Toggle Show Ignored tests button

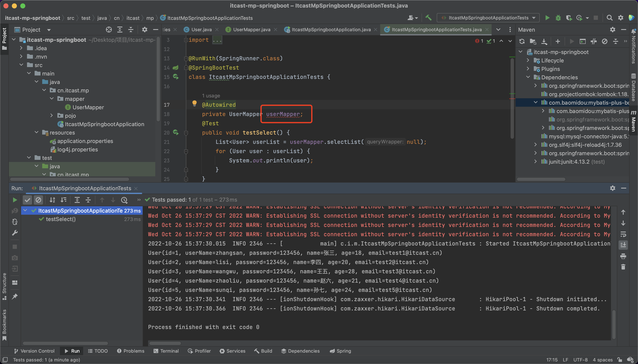point(38,200)
